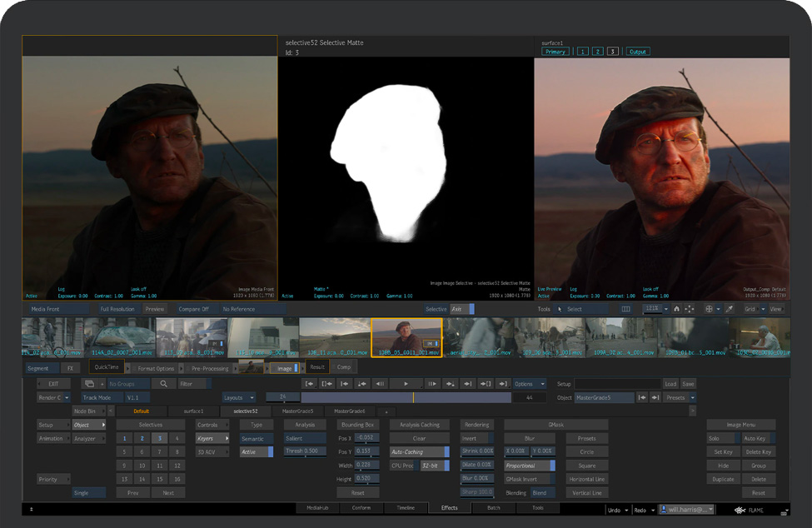Click the groups folder icon
Screen dimensions: 812x528
[90, 384]
